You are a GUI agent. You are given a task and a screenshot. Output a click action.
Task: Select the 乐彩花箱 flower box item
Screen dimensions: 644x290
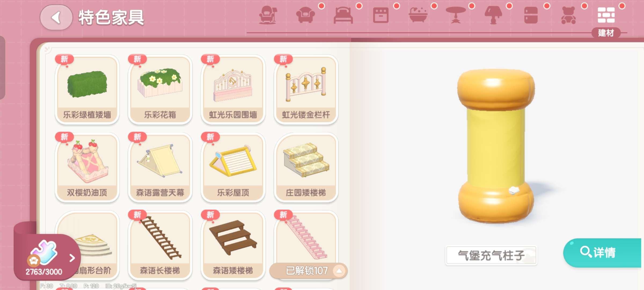[160, 89]
